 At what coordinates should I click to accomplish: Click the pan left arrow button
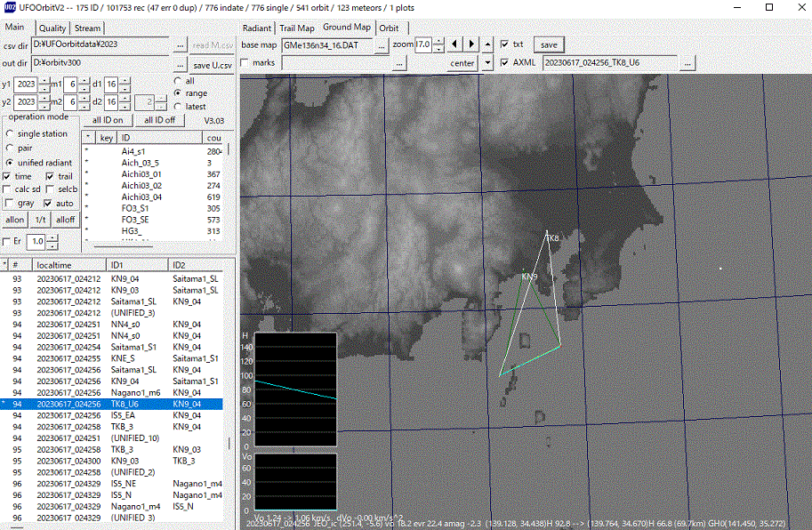[456, 44]
